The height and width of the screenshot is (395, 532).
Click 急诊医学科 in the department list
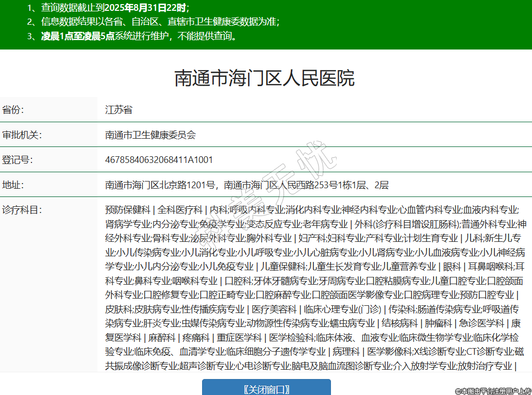coord(481,323)
